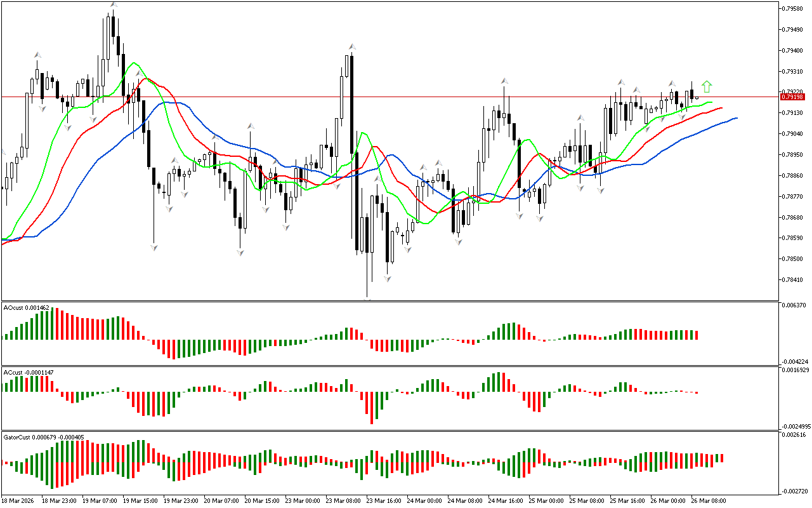Click the up fractal above 24 Mar 16:00 peak
This screenshot has width=812, height=508.
tap(504, 81)
